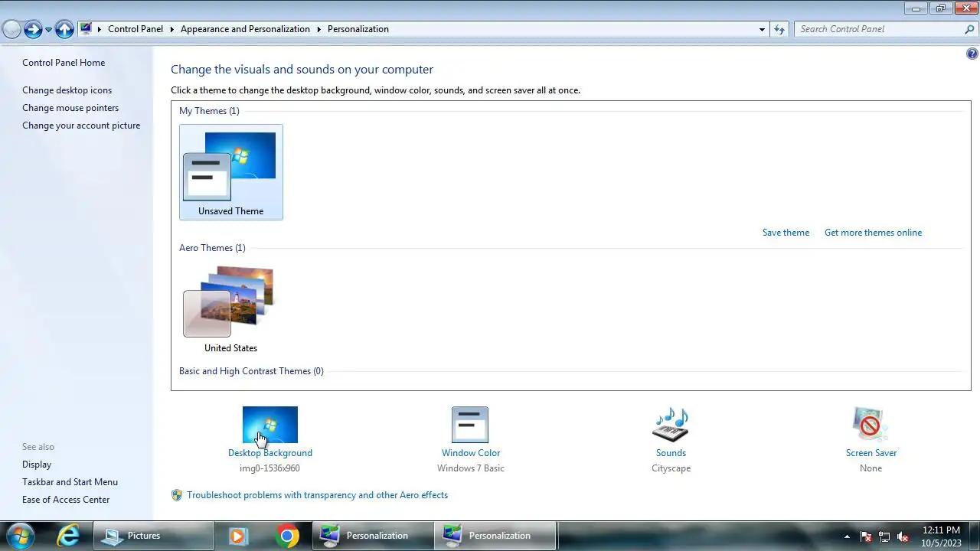
Task: Click Appearance and Personalization in the breadcrumb
Action: pyautogui.click(x=245, y=29)
